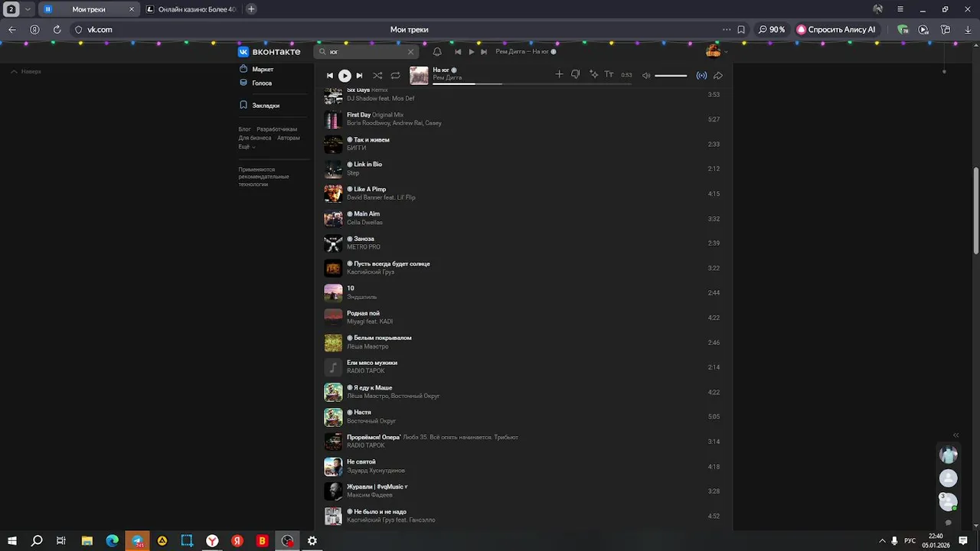This screenshot has height=551, width=980.
Task: Click the 90% zoom indicator
Action: [x=772, y=30]
